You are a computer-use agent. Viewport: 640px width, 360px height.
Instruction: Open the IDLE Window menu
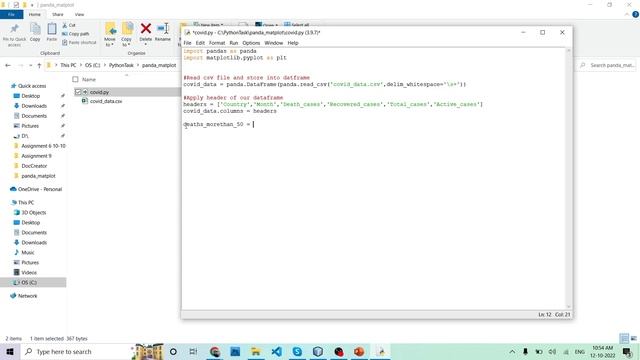273,43
